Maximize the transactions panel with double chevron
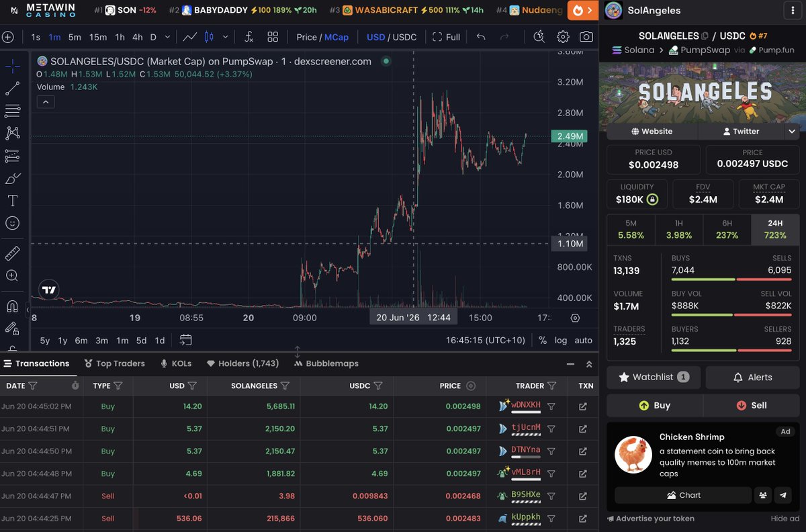This screenshot has height=532, width=806. pos(589,364)
